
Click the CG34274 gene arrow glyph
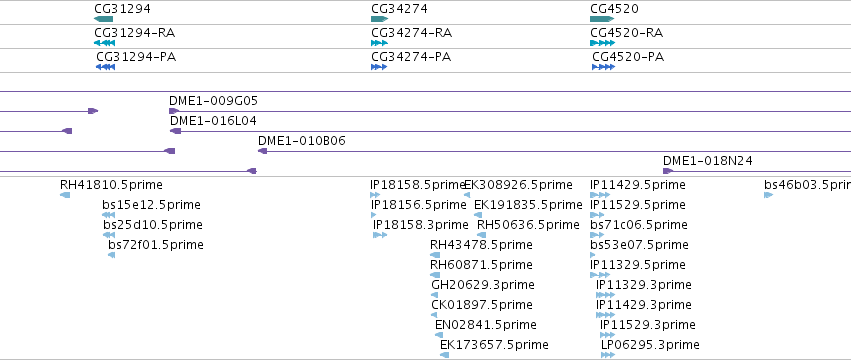click(379, 19)
